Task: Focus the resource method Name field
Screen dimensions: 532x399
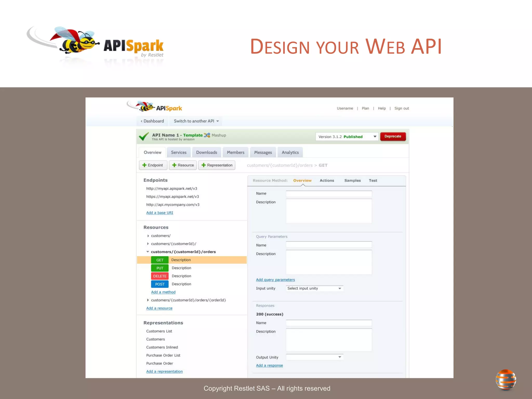Action: [x=329, y=194]
